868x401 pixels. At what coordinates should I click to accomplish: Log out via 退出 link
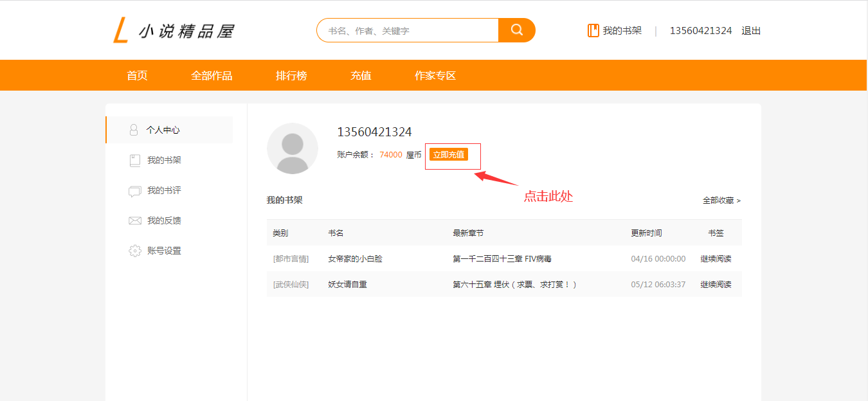(x=751, y=30)
